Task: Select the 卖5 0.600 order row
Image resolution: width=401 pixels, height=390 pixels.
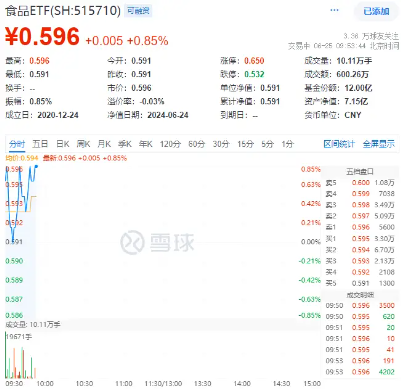Action: point(360,183)
